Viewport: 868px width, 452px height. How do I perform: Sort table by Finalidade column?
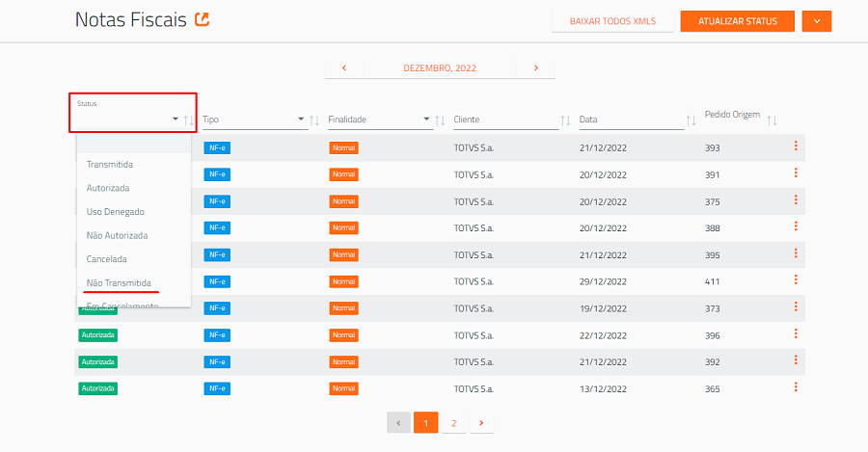[x=440, y=120]
